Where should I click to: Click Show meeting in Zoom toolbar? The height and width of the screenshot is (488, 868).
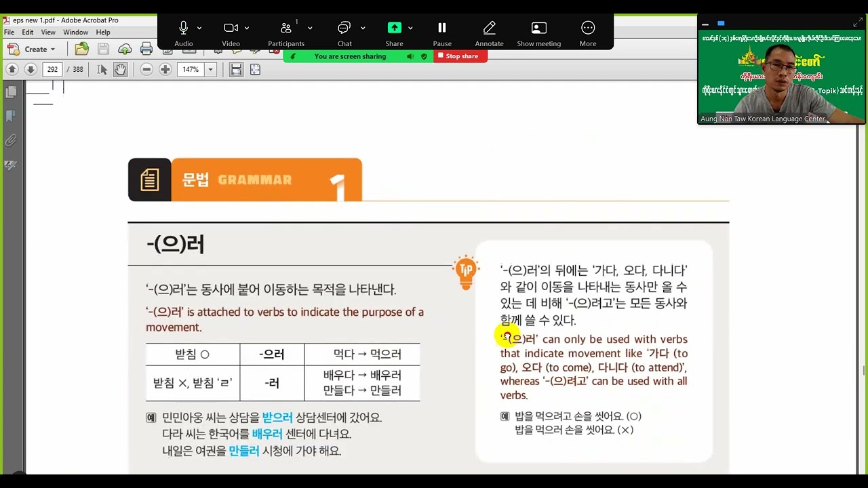(538, 33)
